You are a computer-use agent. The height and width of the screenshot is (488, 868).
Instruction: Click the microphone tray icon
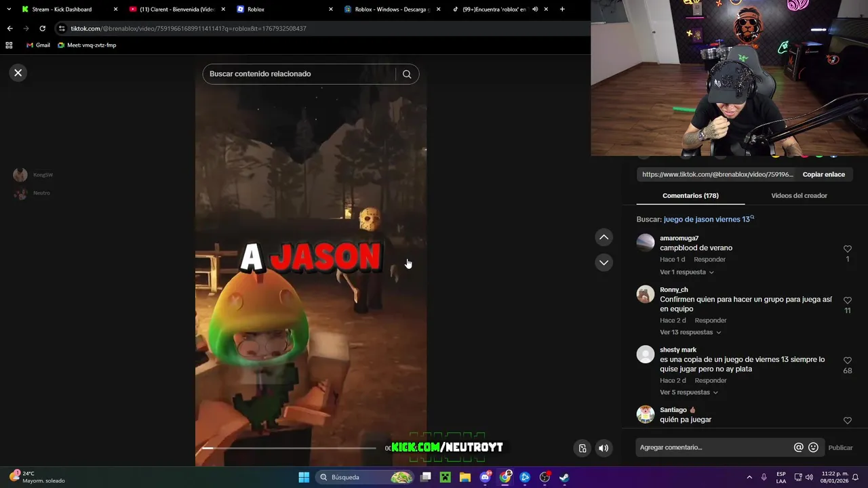tap(764, 477)
